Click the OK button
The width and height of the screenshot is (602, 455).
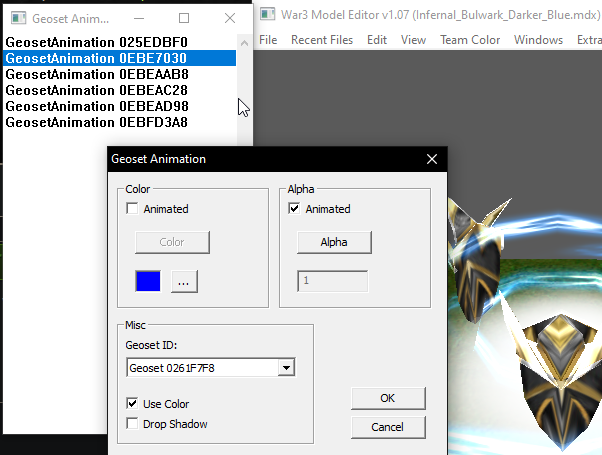(388, 398)
